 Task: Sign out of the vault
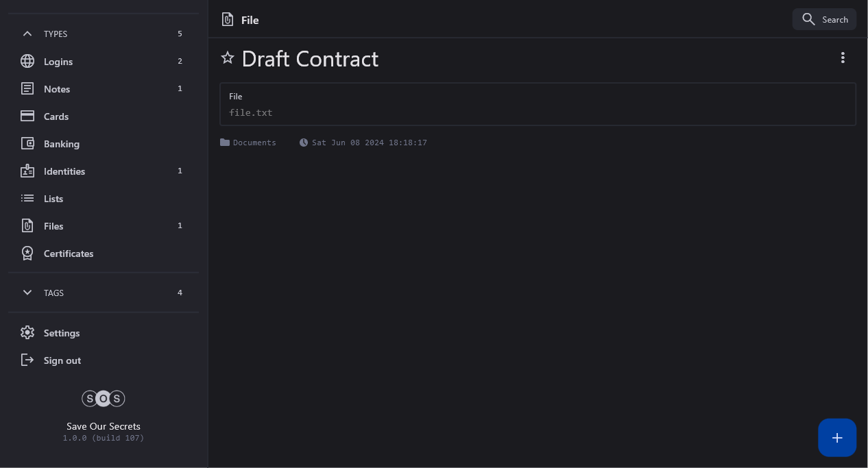coord(62,360)
